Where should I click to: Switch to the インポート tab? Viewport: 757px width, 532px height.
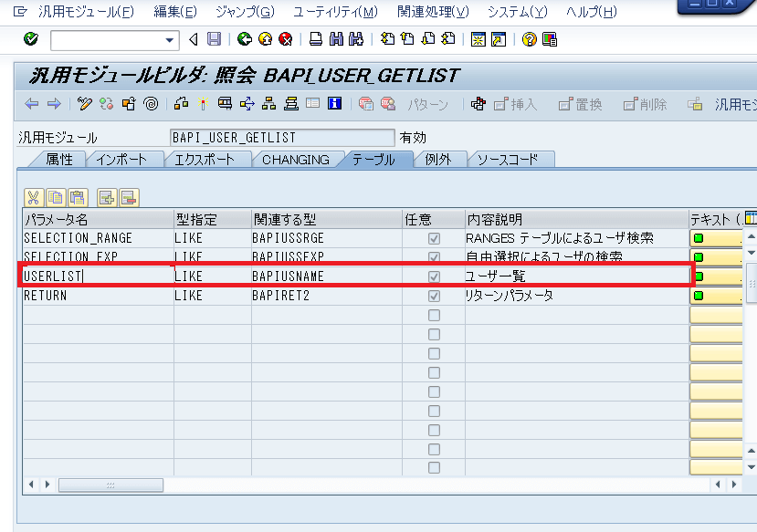coord(121,160)
